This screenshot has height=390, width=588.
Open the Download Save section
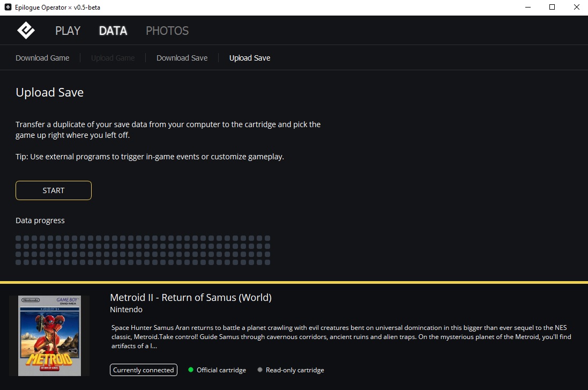pos(182,58)
